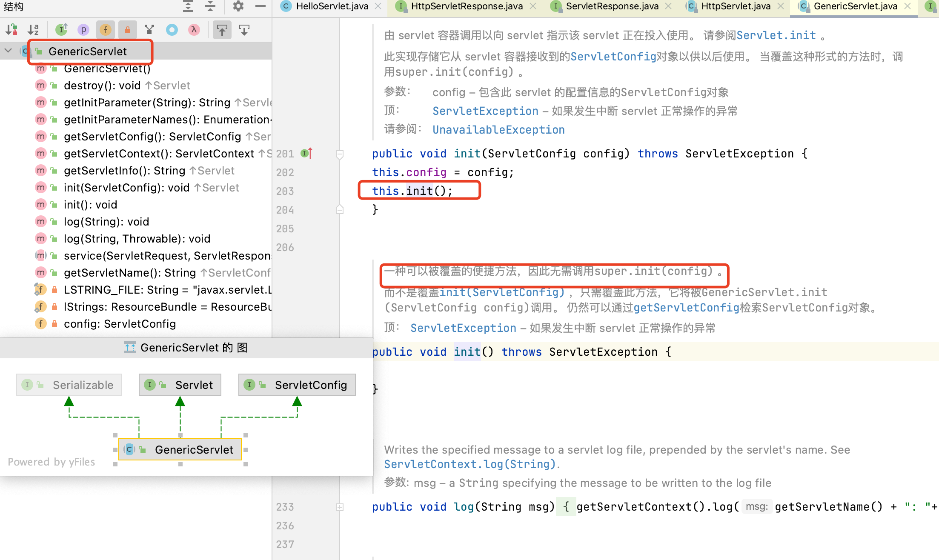Switch to HttpServlet.java tab

[736, 6]
